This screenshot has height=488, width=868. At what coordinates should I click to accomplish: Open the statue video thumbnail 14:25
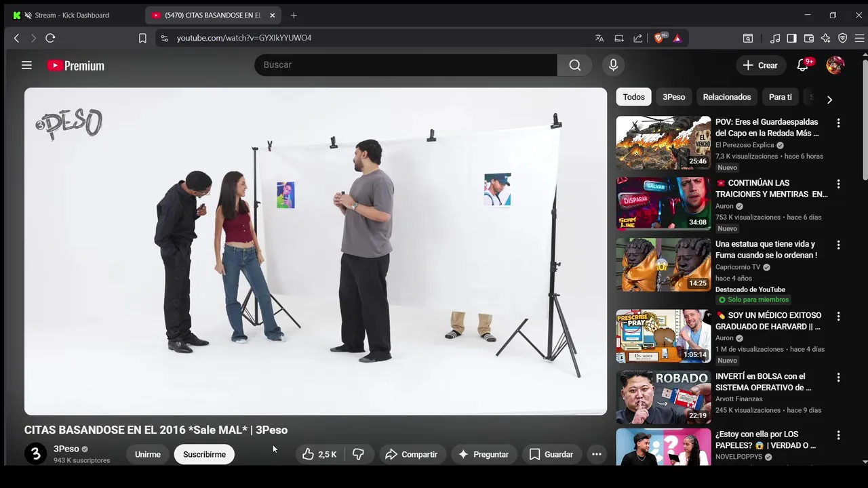(x=663, y=264)
